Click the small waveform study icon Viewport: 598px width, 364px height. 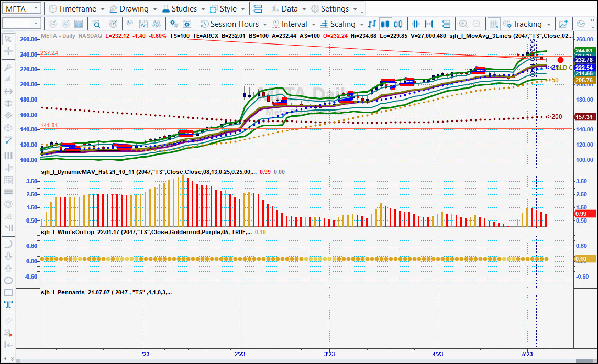pos(130,24)
